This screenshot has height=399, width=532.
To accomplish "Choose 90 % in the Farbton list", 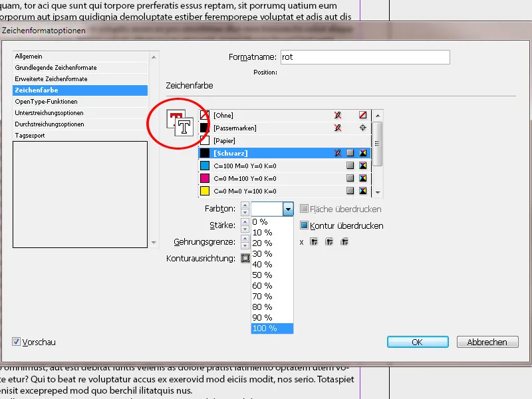I will (x=272, y=318).
